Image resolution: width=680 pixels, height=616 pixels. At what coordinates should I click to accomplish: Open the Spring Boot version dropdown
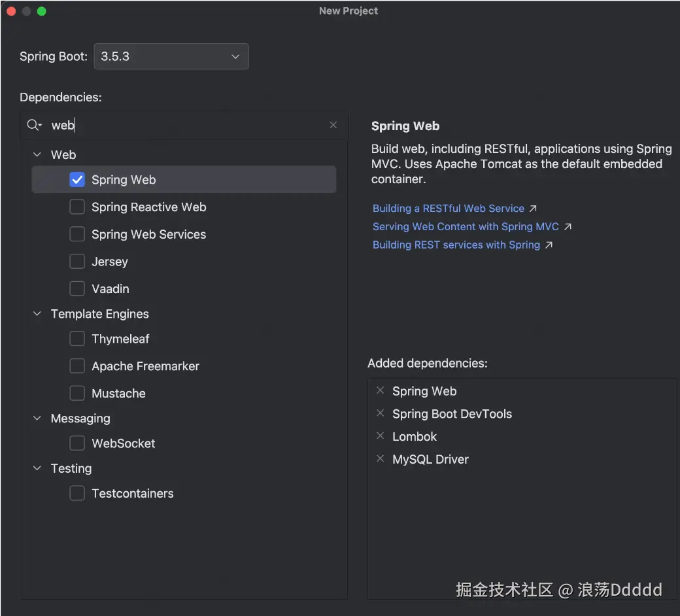[171, 57]
